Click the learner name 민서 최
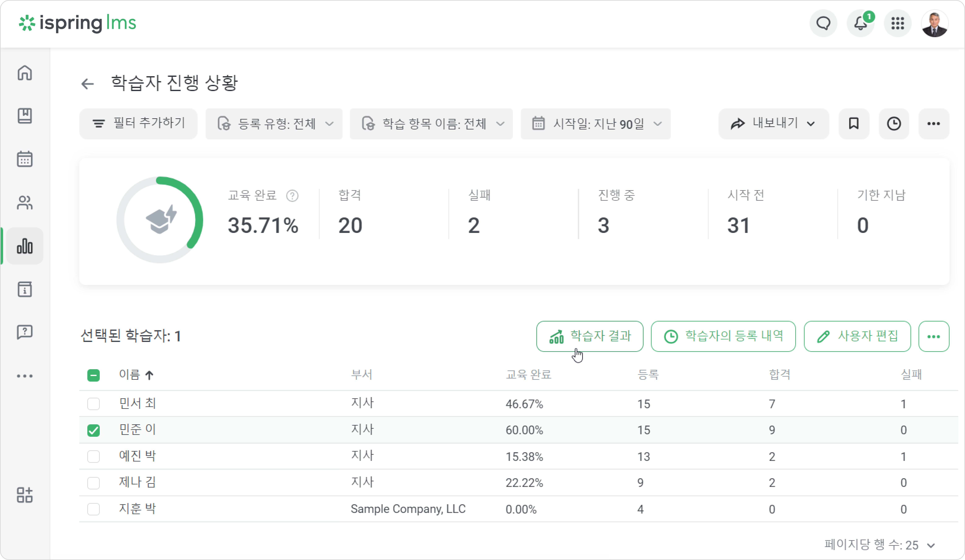 [138, 403]
